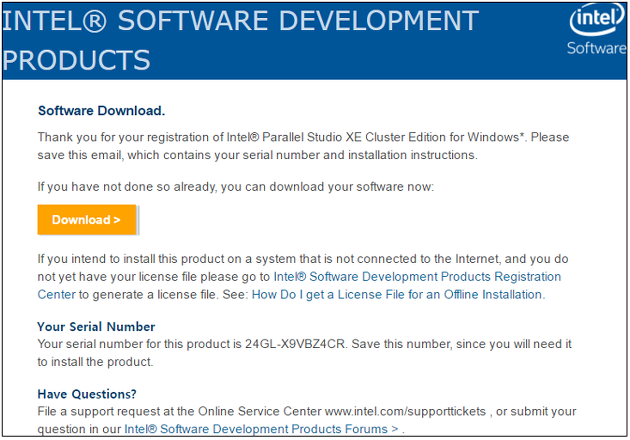The height and width of the screenshot is (440, 630).
Task: Click the Intel Software logo
Action: 597,31
